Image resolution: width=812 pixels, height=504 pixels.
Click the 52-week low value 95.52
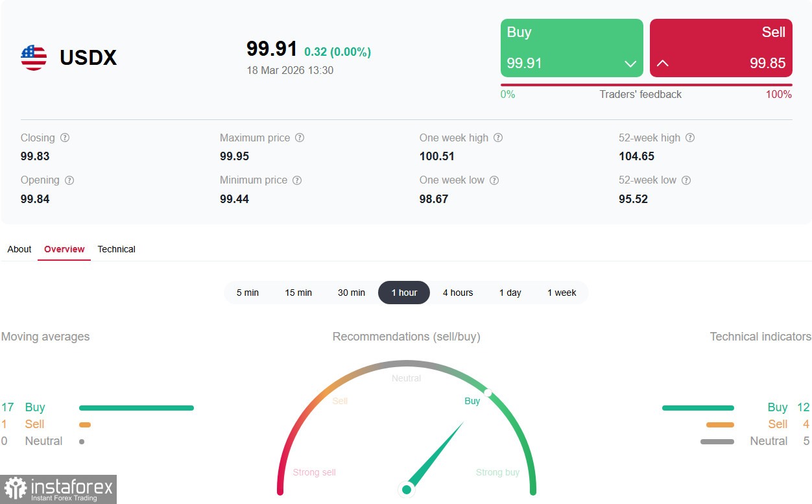coord(633,199)
